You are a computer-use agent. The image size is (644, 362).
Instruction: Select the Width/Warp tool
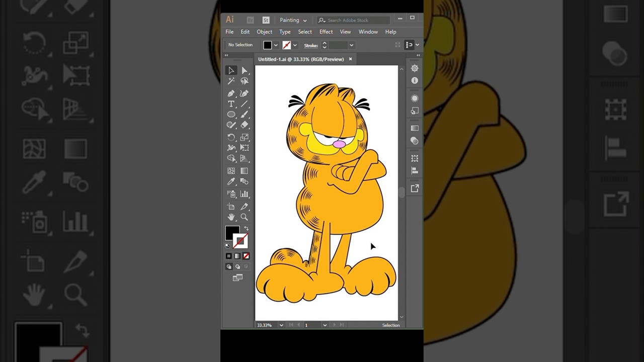point(231,148)
